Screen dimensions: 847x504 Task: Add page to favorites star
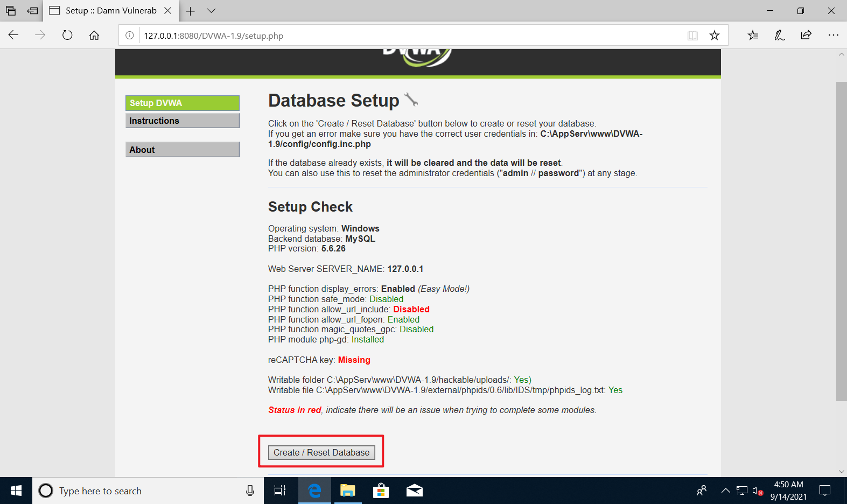715,36
